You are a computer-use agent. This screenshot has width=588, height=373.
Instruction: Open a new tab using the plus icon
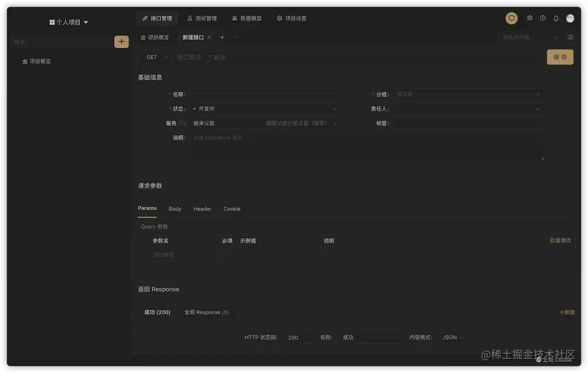click(x=222, y=37)
